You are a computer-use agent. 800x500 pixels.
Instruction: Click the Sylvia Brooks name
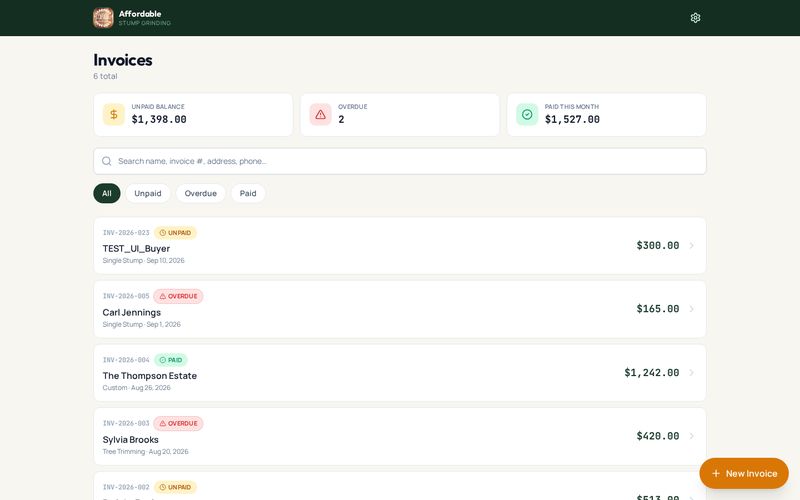click(x=131, y=439)
